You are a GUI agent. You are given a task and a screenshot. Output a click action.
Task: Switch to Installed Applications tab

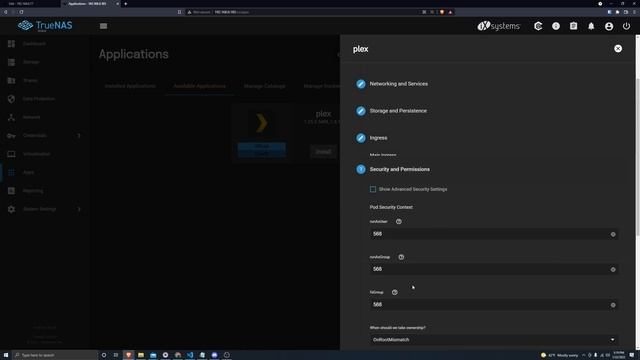(x=130, y=86)
